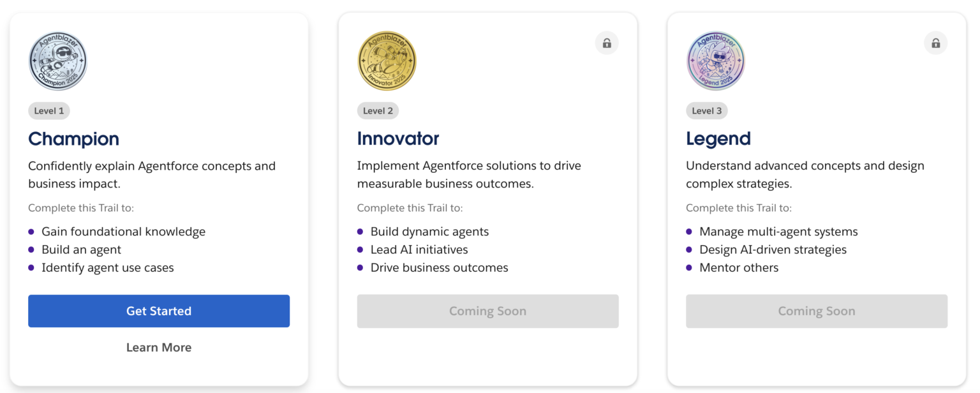
Task: Click Legend's Coming Soon button
Action: coord(816,311)
